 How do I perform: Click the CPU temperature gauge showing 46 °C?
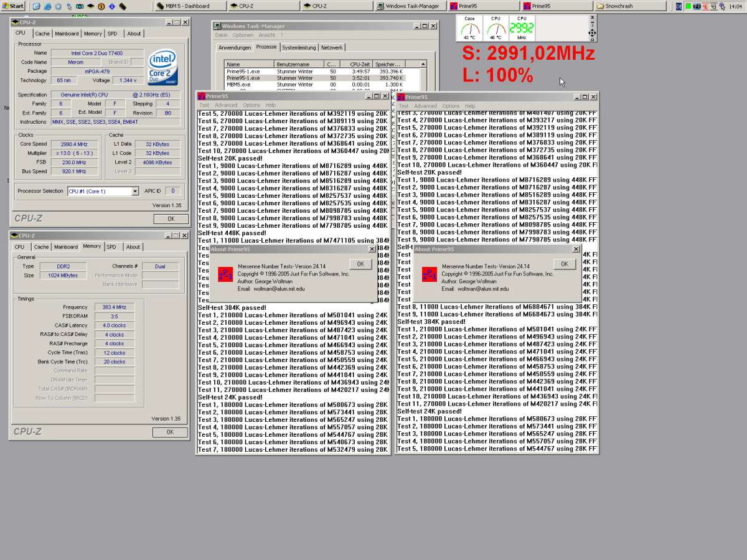pos(496,29)
